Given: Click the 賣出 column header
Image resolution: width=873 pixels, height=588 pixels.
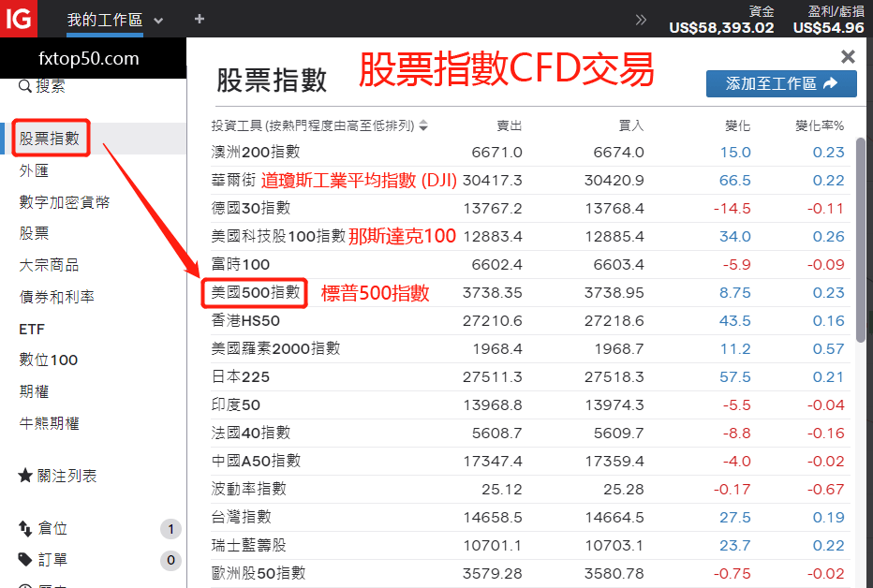Looking at the screenshot, I should 510,125.
